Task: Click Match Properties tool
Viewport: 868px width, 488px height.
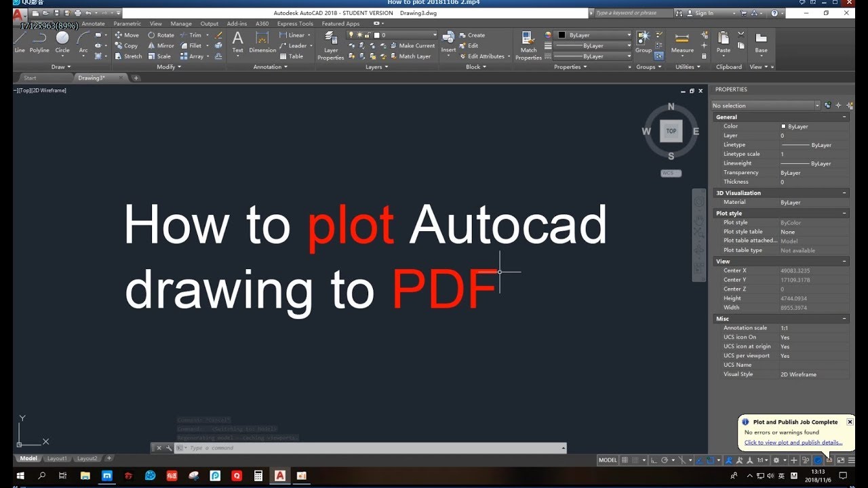Action: [x=528, y=45]
